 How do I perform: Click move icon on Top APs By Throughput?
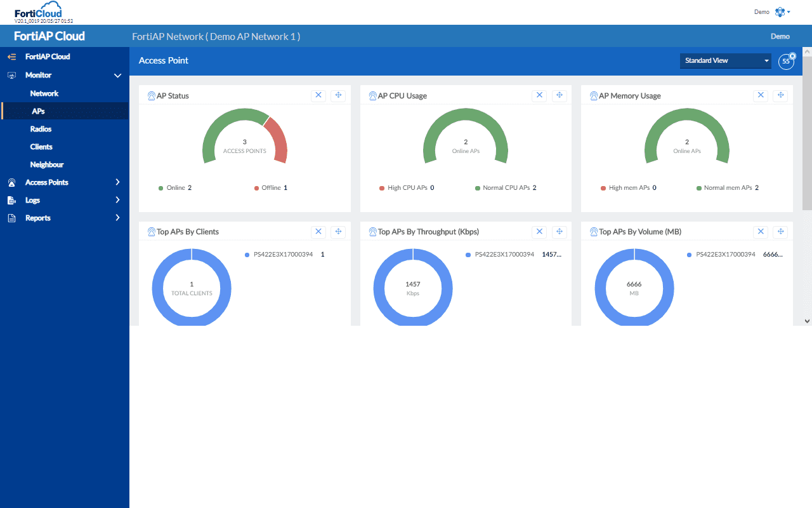tap(559, 232)
